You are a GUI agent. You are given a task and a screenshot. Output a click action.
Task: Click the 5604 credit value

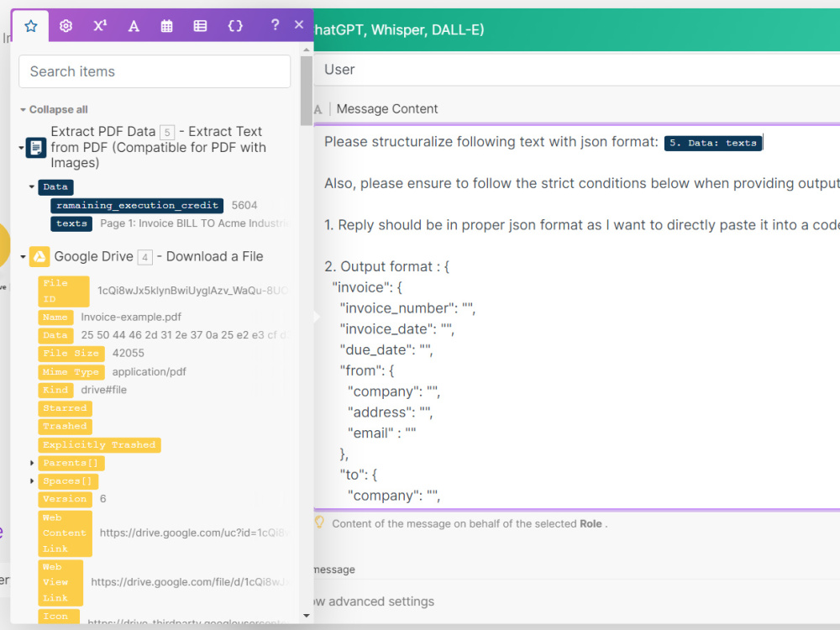pos(244,205)
